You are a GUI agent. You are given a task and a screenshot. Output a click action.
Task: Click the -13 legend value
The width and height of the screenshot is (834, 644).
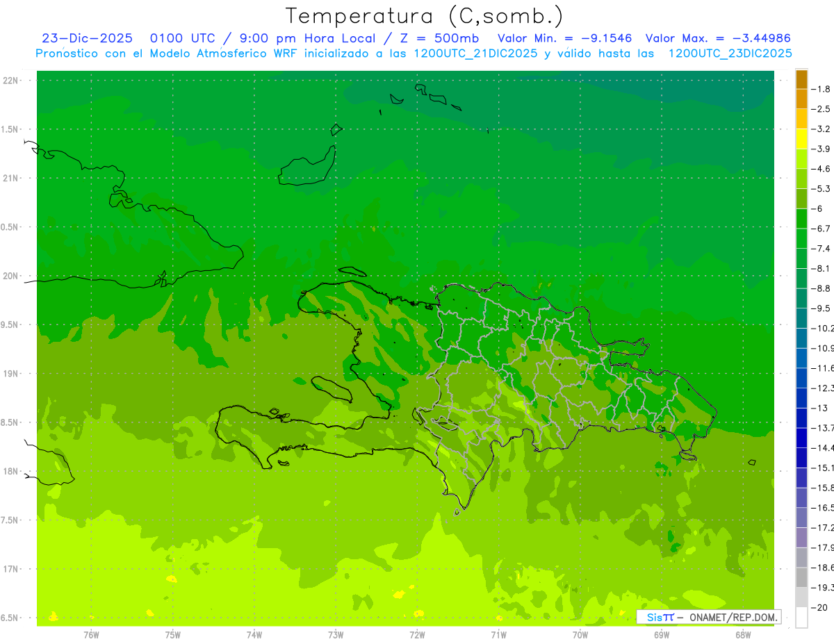[819, 408]
